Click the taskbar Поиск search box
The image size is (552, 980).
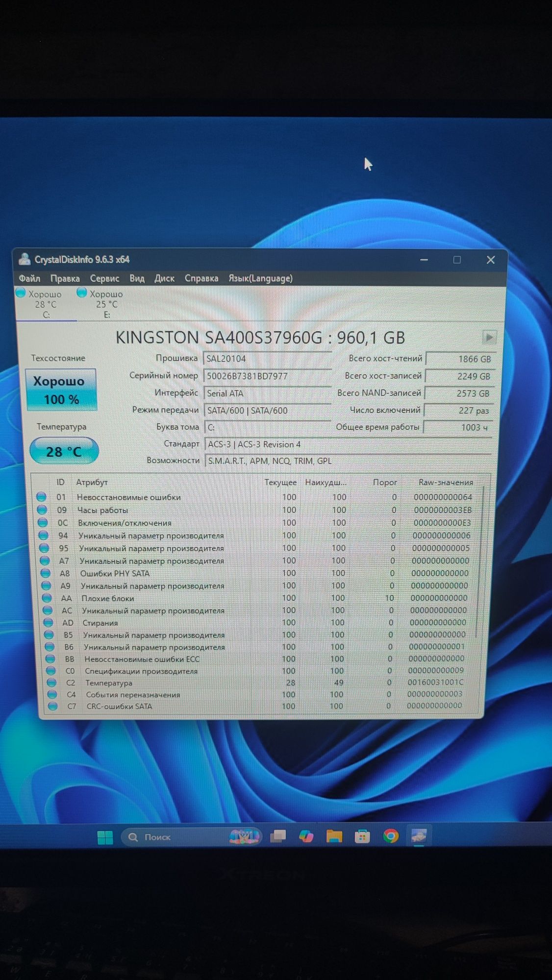coord(192,837)
